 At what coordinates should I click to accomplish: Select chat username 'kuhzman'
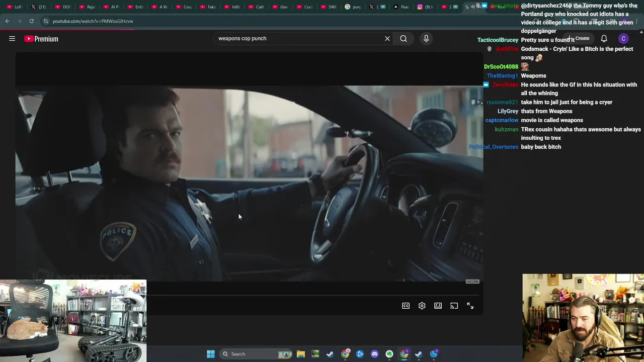[x=506, y=129]
